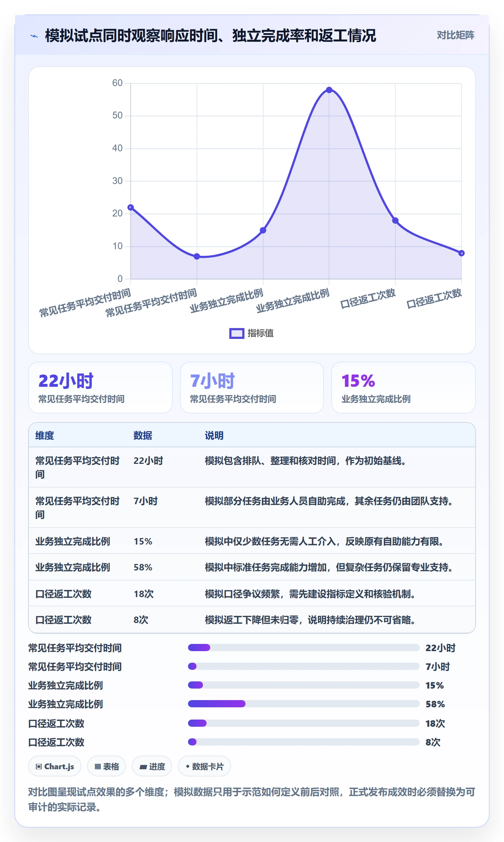Select the chart's starting data point at 22
This screenshot has width=504, height=842.
(131, 207)
